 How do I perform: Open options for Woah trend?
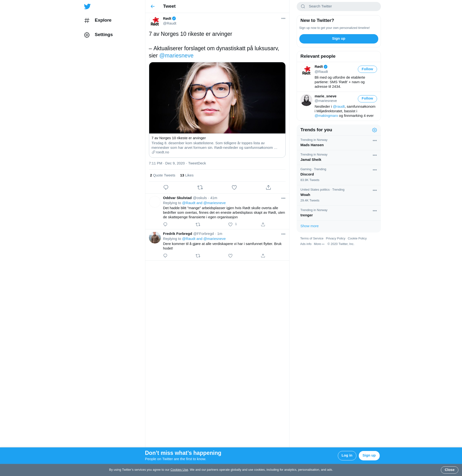click(374, 190)
